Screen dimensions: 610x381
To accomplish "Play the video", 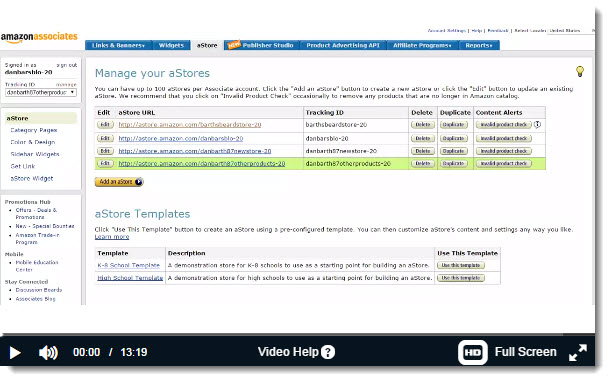I will pyautogui.click(x=15, y=353).
